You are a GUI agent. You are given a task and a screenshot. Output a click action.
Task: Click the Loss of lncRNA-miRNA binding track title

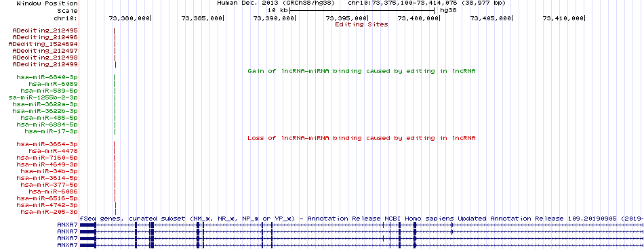tap(361, 138)
